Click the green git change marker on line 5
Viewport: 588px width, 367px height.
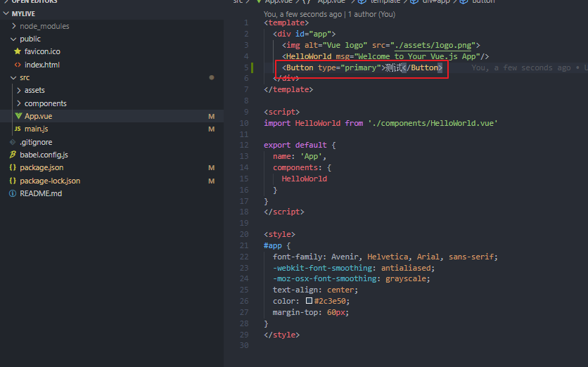[x=252, y=67]
